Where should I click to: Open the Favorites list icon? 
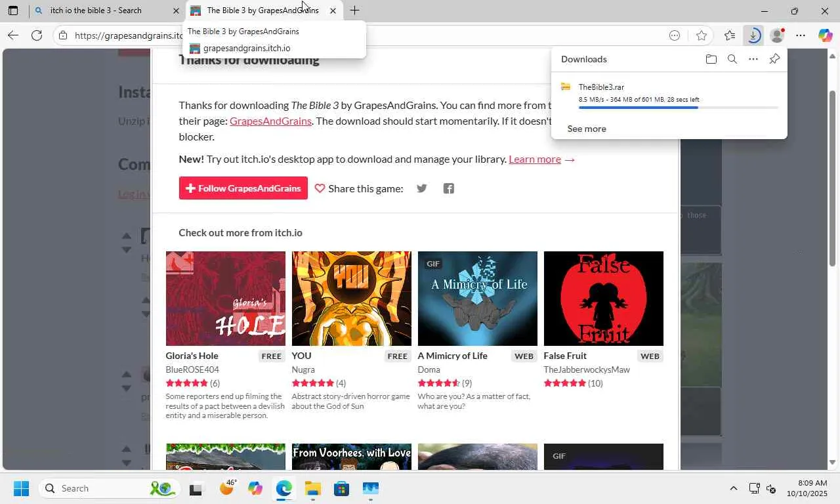pyautogui.click(x=730, y=35)
